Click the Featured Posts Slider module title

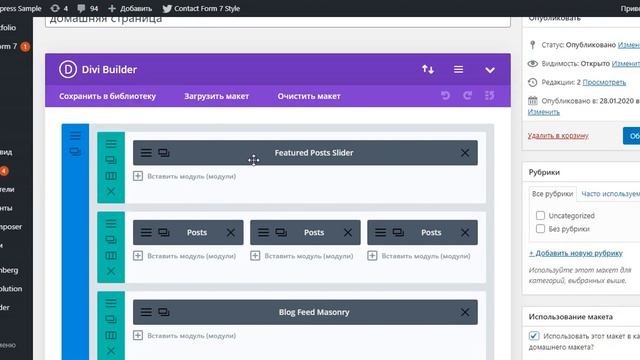click(x=314, y=153)
